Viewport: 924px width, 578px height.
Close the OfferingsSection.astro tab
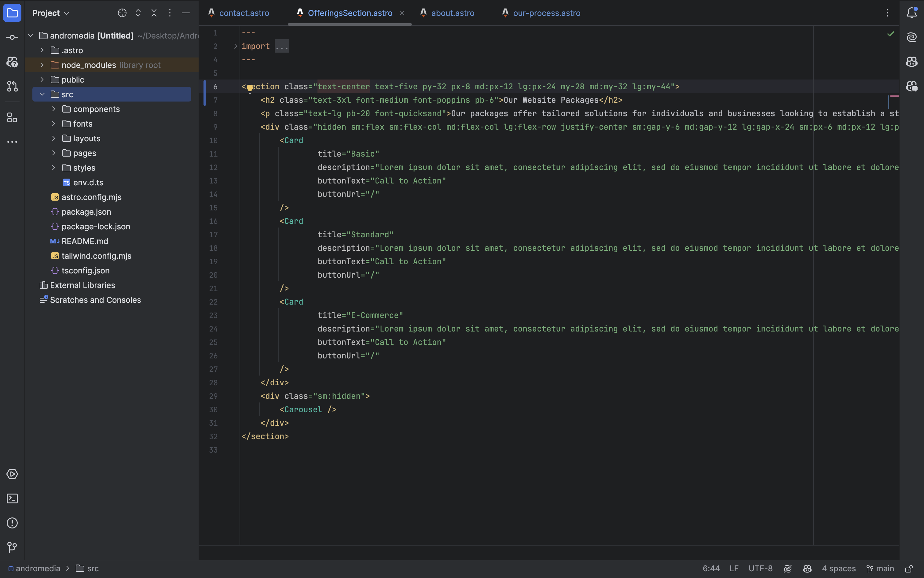click(402, 13)
